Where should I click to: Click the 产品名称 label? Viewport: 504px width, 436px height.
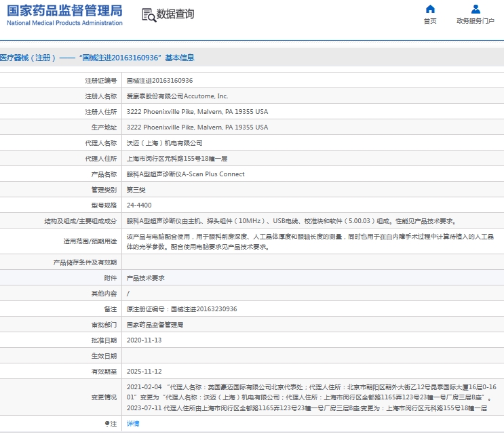click(104, 174)
